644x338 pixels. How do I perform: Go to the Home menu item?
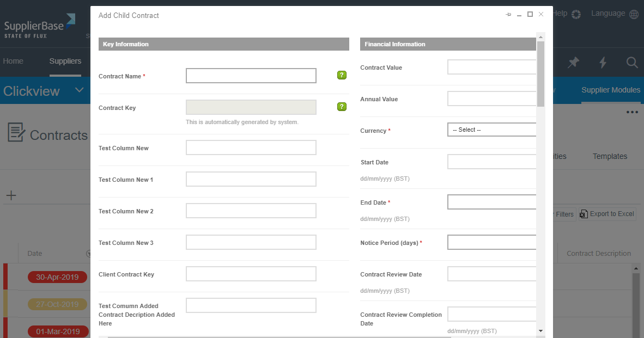coord(13,61)
